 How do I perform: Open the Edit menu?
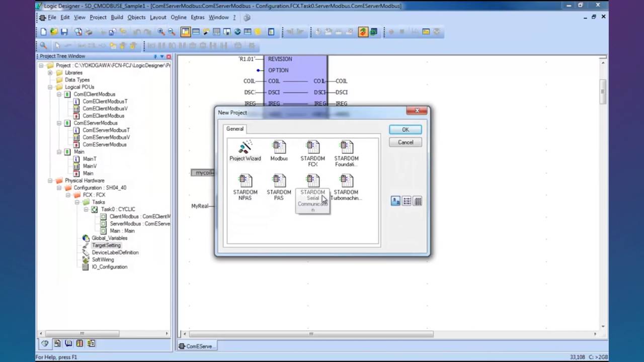[65, 17]
